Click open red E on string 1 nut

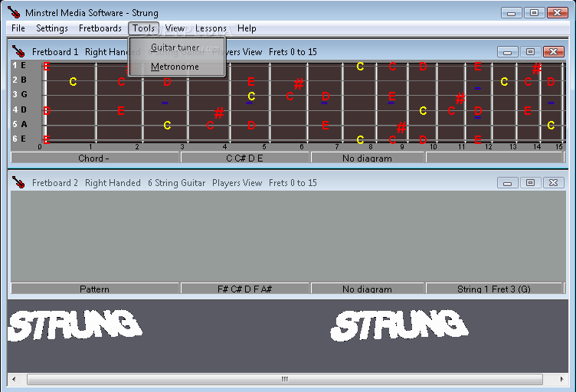[x=47, y=67]
